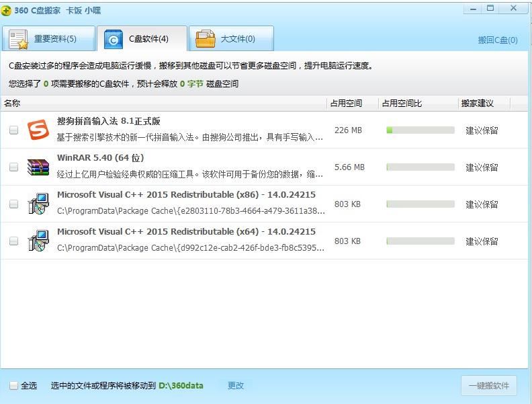This screenshot has width=532, height=404.
Task: Click 更改 to change destination folder
Action: tap(236, 386)
